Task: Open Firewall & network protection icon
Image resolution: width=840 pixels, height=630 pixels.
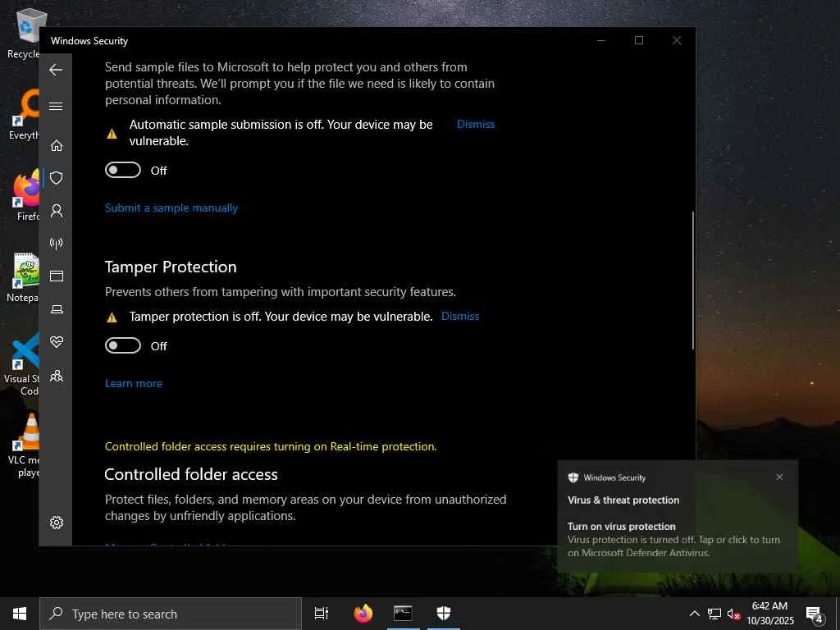Action: [x=57, y=243]
